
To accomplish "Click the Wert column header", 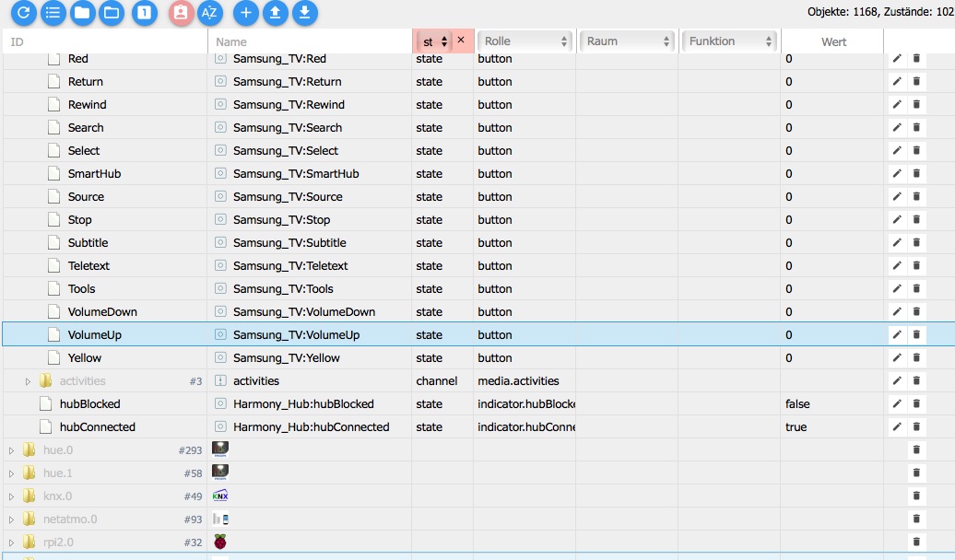I will [x=833, y=41].
